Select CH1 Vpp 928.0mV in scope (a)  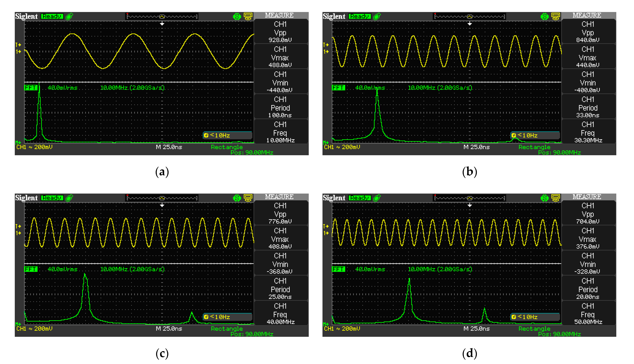coord(281,31)
